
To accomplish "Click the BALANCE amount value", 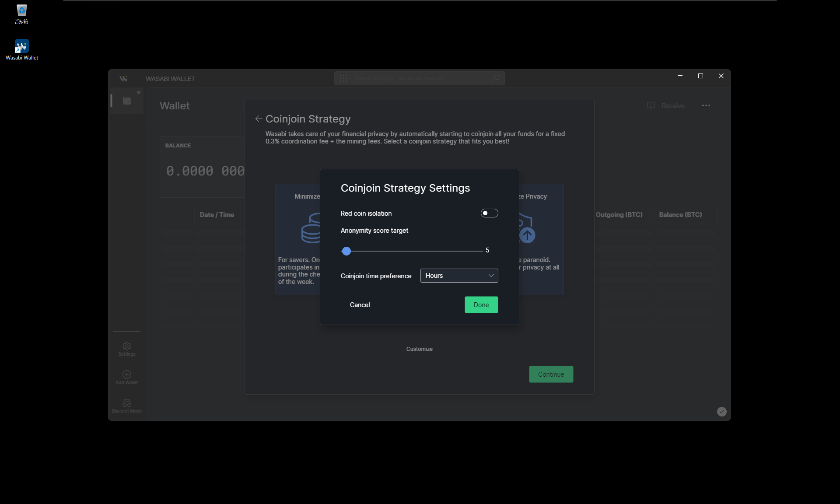I will (x=206, y=171).
